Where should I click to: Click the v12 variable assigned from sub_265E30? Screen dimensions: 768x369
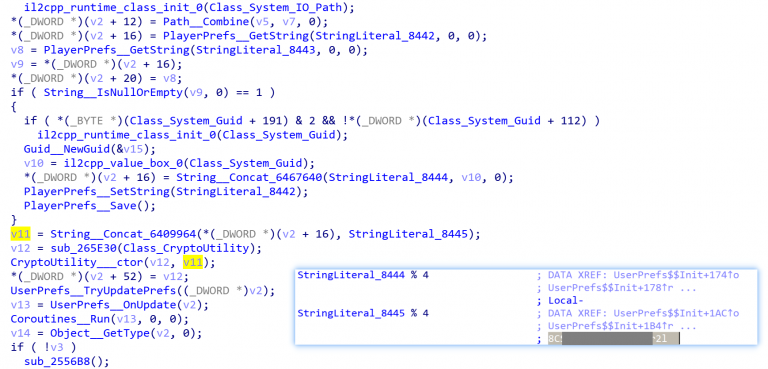point(20,248)
